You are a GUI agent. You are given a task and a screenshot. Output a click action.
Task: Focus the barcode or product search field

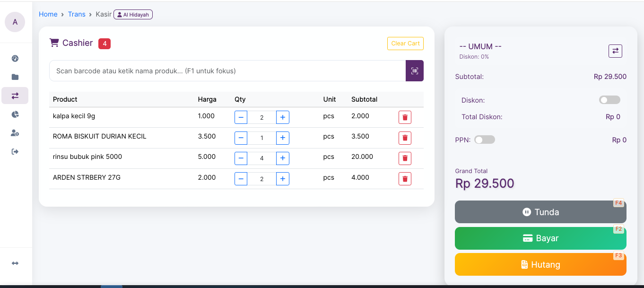tap(227, 71)
